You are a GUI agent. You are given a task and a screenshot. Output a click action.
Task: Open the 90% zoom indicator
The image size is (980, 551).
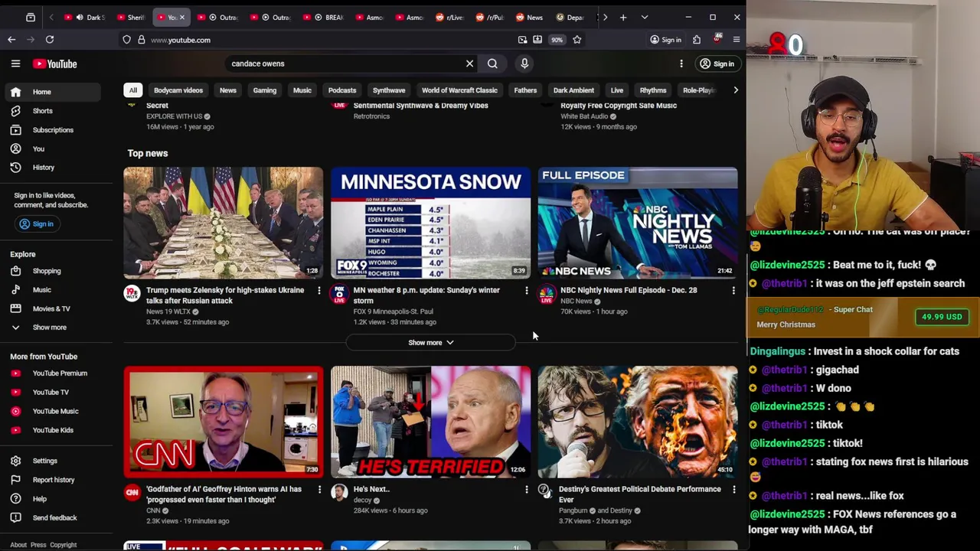click(x=557, y=40)
